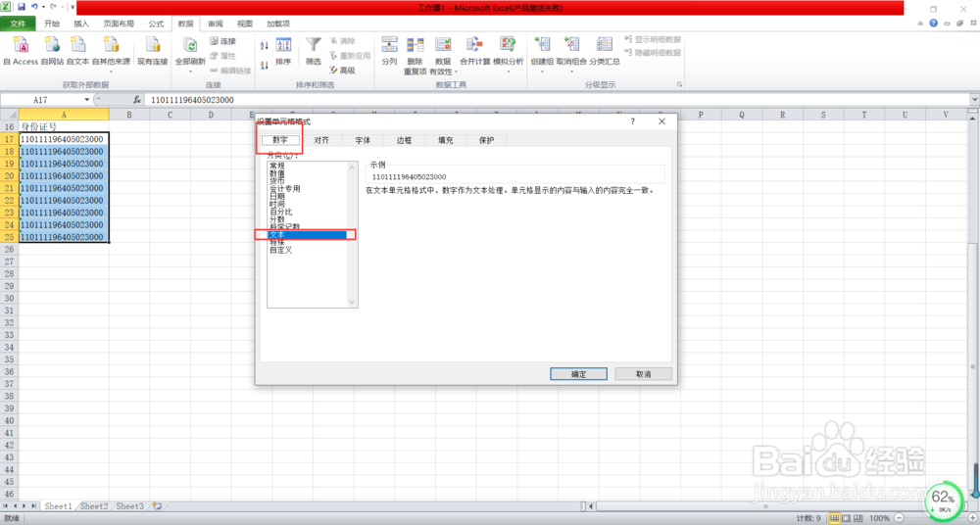Open the 排序 sort dialog
Viewport: 980px width, 525px height.
[283, 52]
